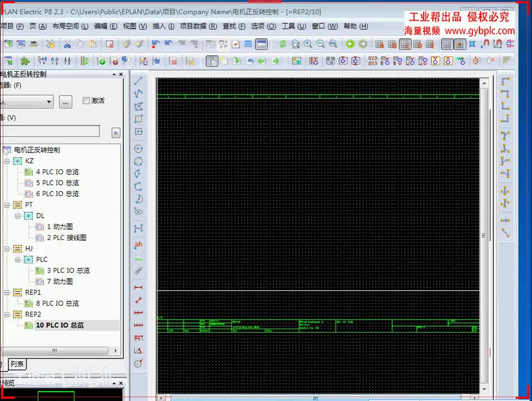This screenshot has width=532, height=401.
Task: Select the angle dimension tool
Action: [x=138, y=350]
